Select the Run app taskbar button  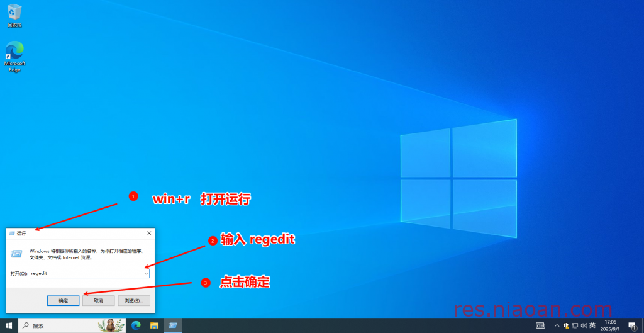[173, 325]
